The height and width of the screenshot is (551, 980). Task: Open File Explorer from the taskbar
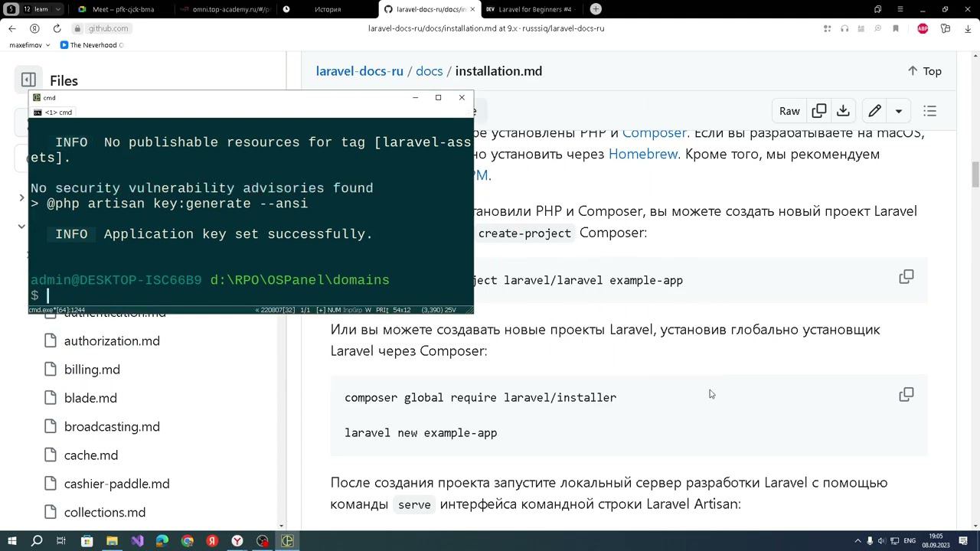[112, 541]
